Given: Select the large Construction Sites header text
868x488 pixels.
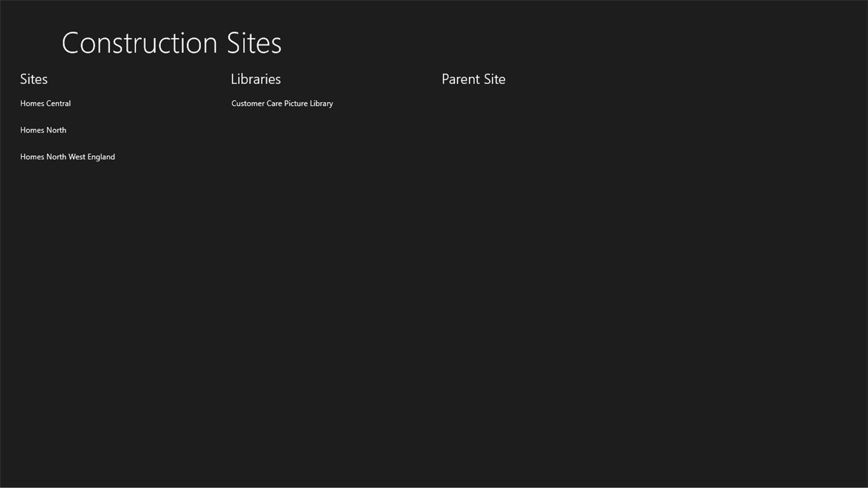Looking at the screenshot, I should pyautogui.click(x=171, y=43).
